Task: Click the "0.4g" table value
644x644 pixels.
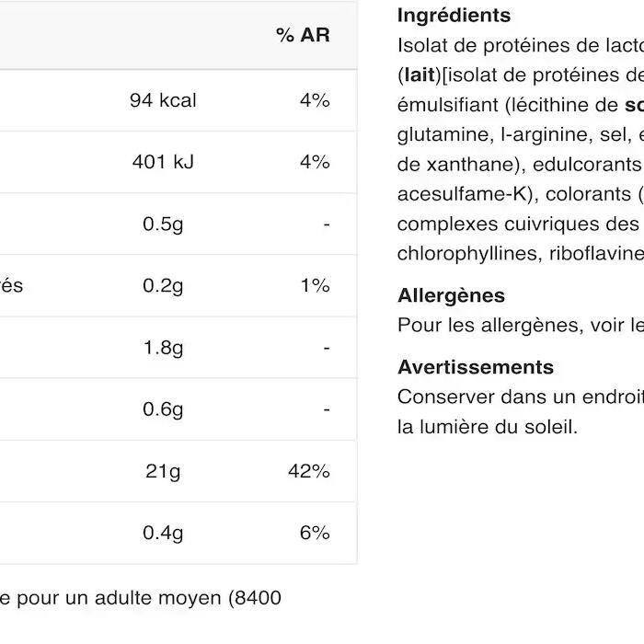Action: coord(163,533)
